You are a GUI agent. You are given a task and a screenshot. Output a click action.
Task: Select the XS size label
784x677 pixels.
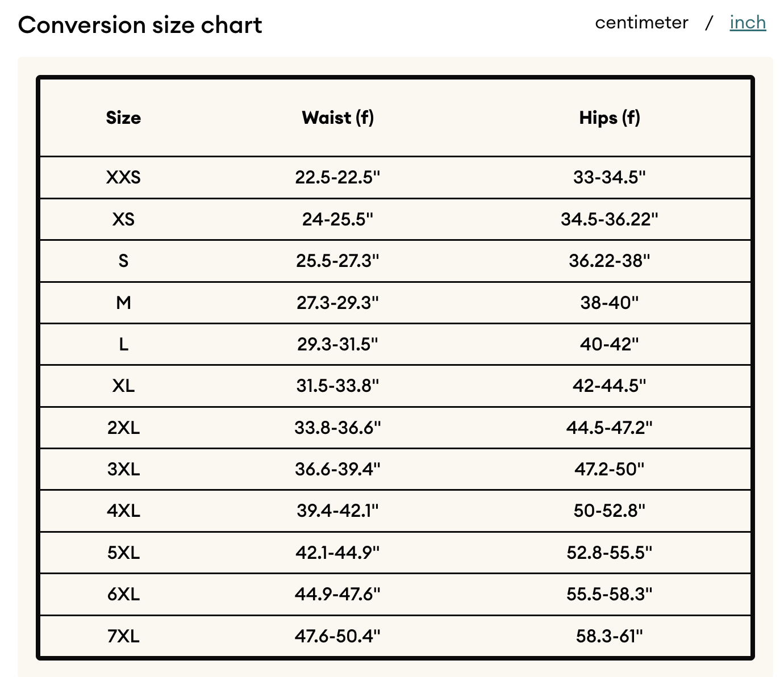tap(123, 219)
